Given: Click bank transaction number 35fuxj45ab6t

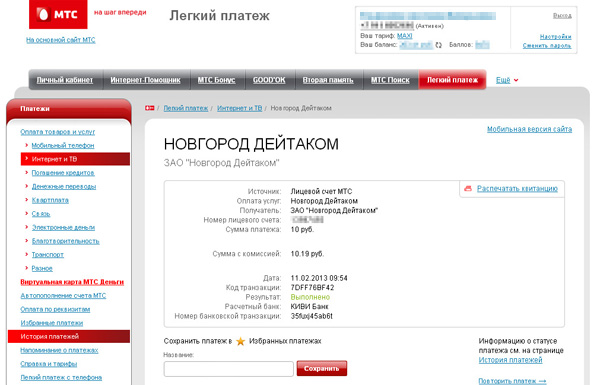Looking at the screenshot, I should [311, 316].
